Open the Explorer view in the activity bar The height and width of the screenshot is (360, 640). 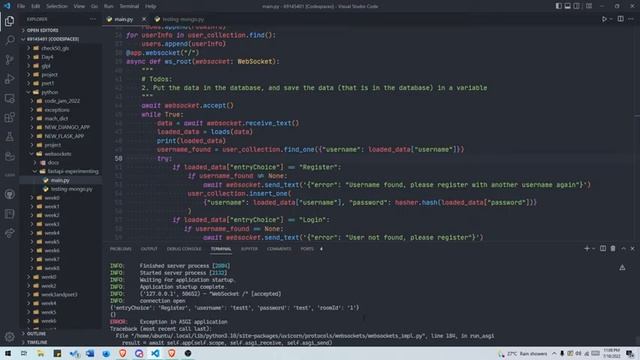pos(9,21)
